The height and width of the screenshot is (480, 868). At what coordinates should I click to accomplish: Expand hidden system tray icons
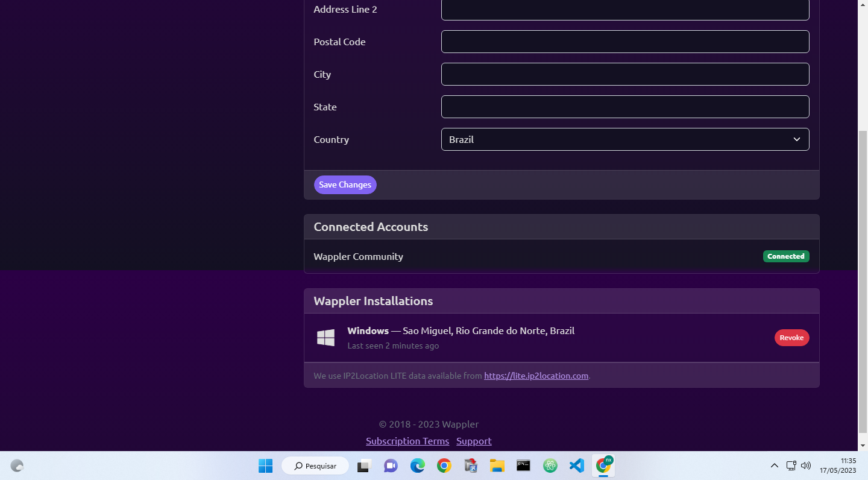[x=774, y=465]
